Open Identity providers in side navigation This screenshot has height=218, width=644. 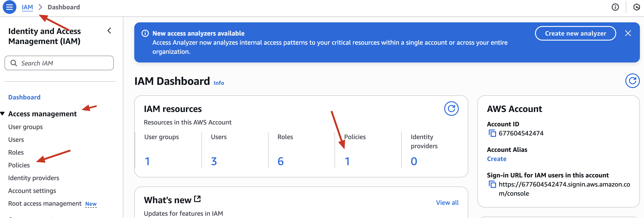(x=34, y=178)
